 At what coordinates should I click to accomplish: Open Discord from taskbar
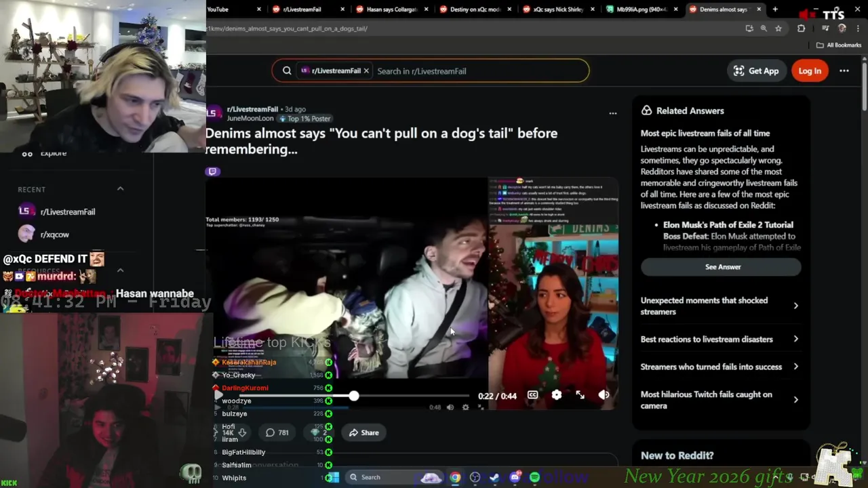point(515,477)
